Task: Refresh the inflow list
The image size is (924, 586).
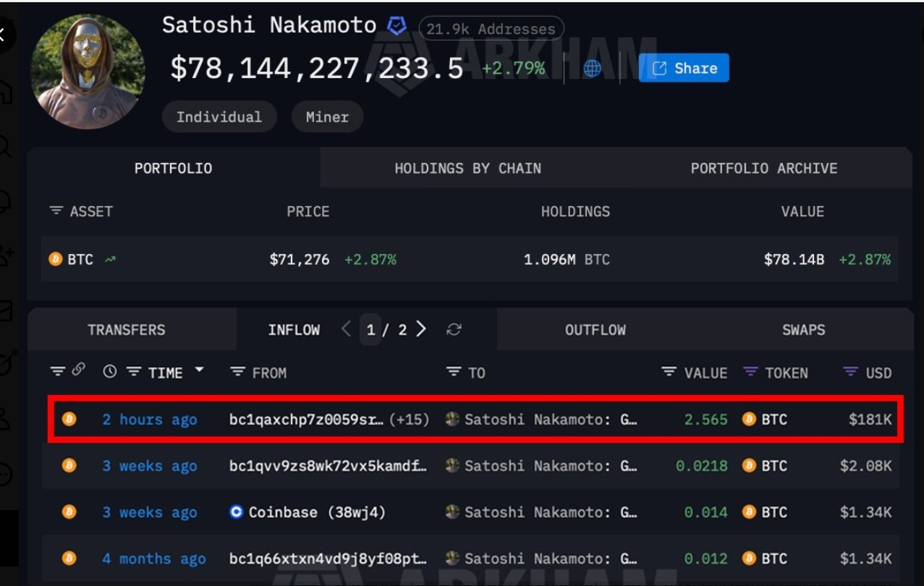Action: point(454,330)
